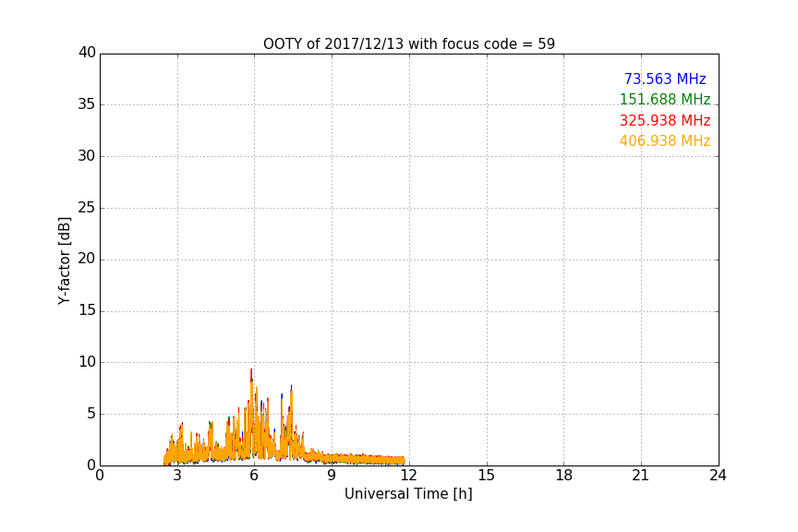Click the x-axis tick label 6
The image size is (798, 532).
pyautogui.click(x=255, y=476)
